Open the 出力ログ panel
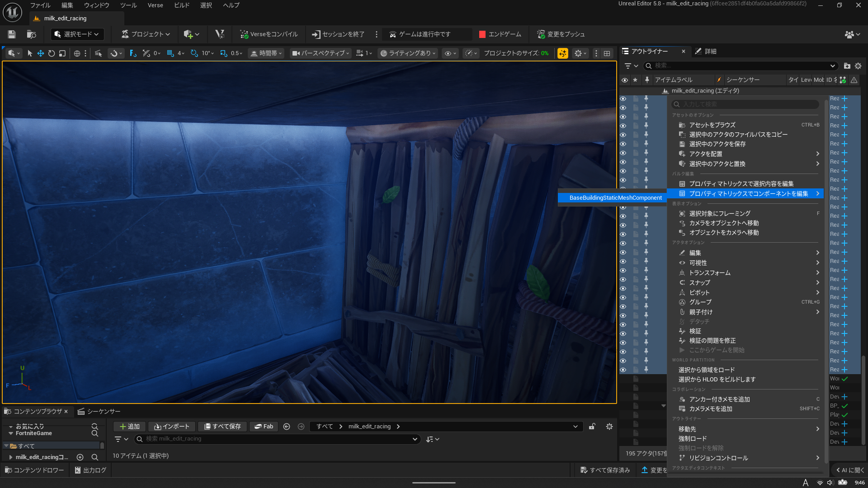868x488 pixels. coord(90,470)
